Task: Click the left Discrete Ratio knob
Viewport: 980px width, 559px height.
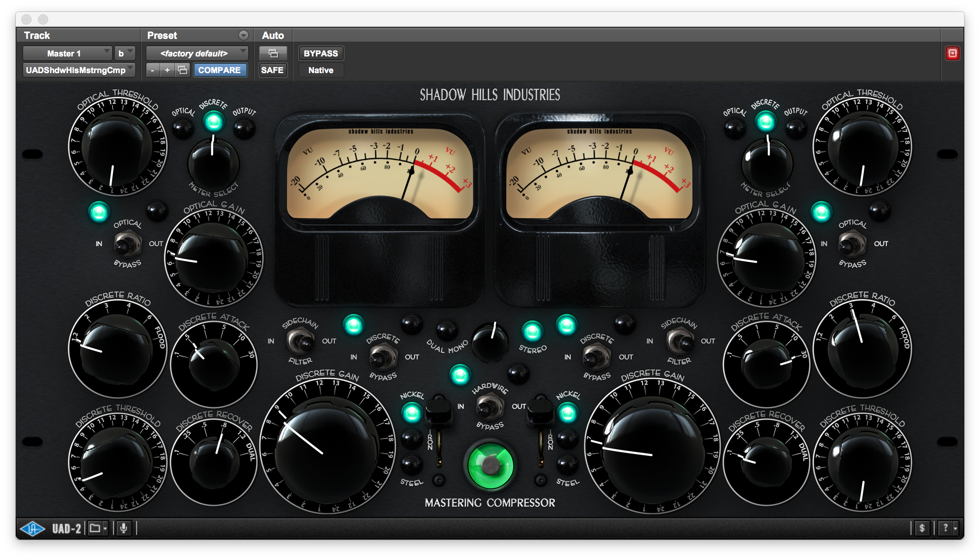Action: pyautogui.click(x=117, y=349)
